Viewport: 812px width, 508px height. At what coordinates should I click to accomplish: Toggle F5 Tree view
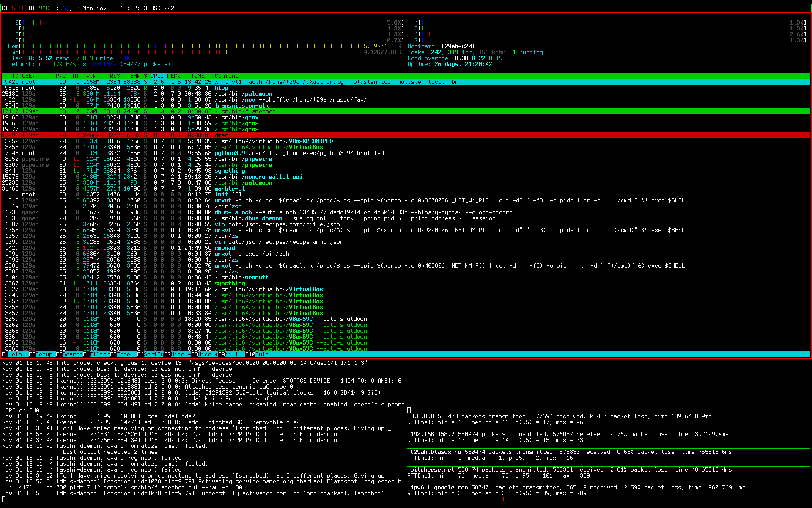pyautogui.click(x=123, y=354)
